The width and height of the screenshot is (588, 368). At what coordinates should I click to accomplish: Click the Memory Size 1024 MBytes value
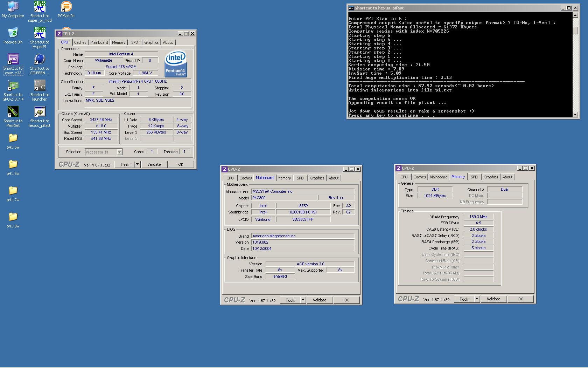[435, 196]
